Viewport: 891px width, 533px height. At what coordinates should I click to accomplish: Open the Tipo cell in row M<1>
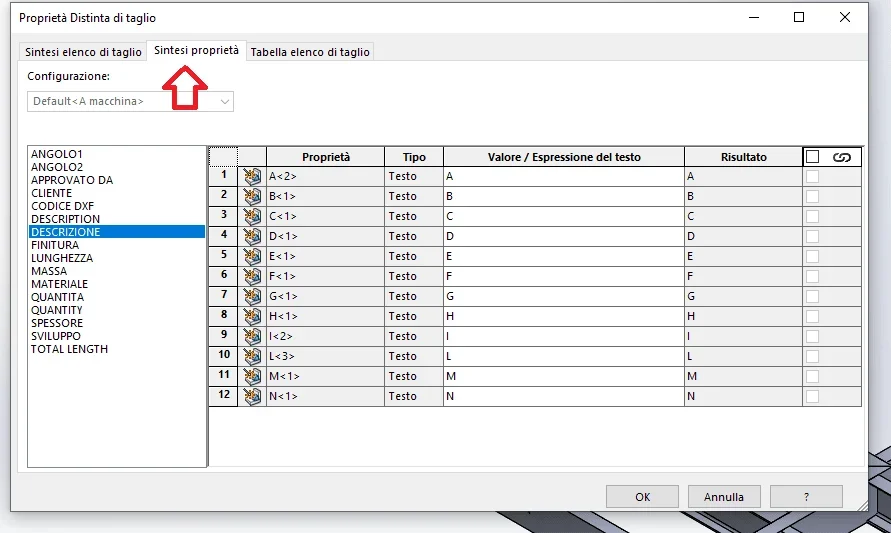[x=413, y=376]
